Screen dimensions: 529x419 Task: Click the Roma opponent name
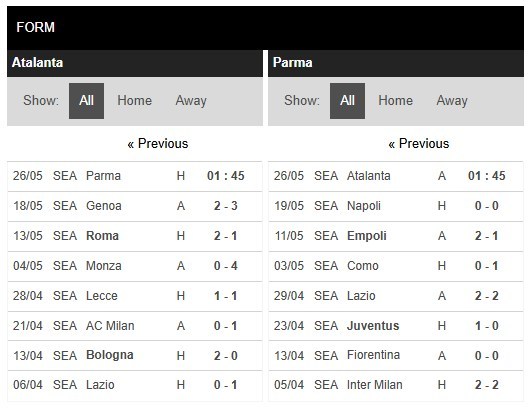102,236
